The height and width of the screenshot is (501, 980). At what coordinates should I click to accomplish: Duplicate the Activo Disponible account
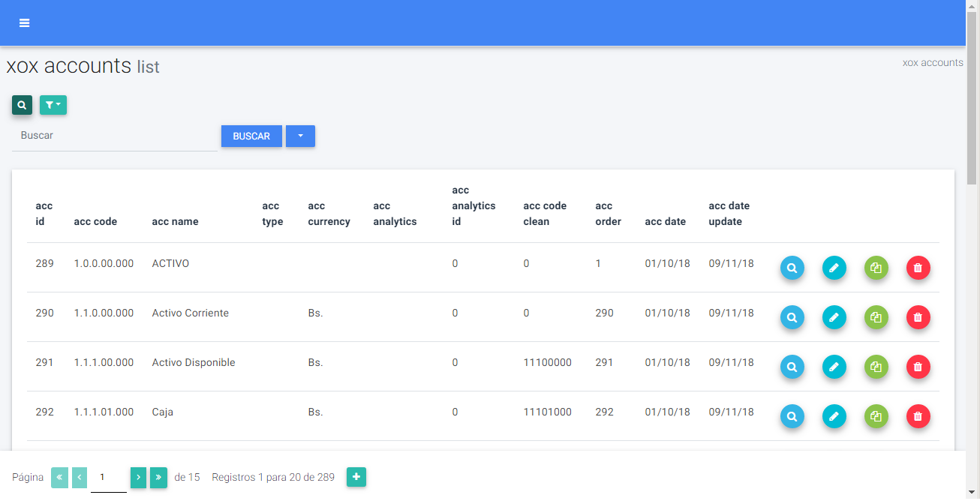point(876,367)
